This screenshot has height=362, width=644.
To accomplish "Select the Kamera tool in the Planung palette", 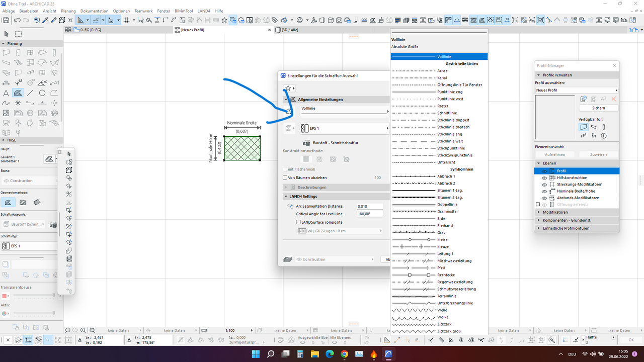I will [6, 123].
